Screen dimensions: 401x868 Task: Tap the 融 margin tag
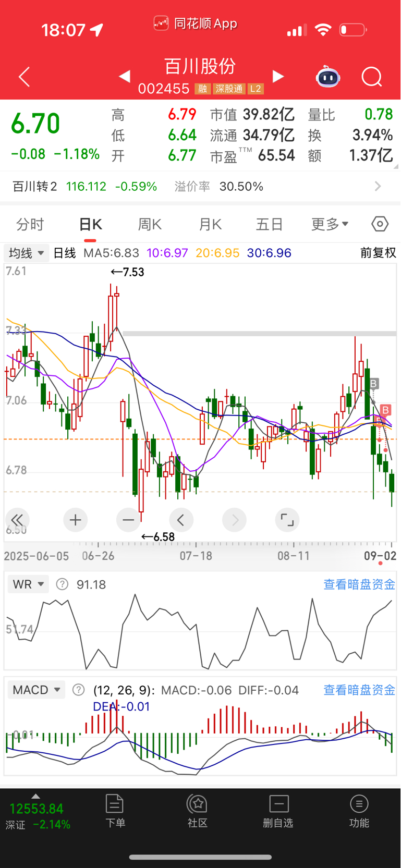coord(202,89)
